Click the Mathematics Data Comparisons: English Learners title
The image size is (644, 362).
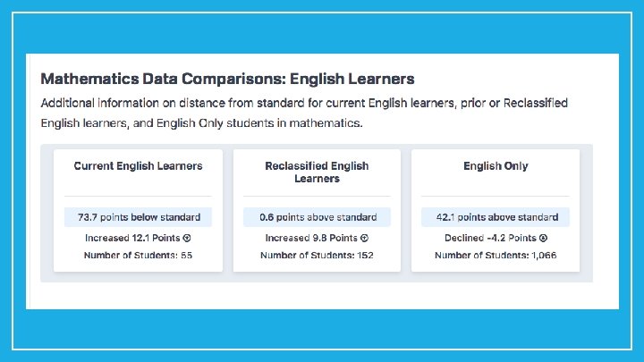227,79
